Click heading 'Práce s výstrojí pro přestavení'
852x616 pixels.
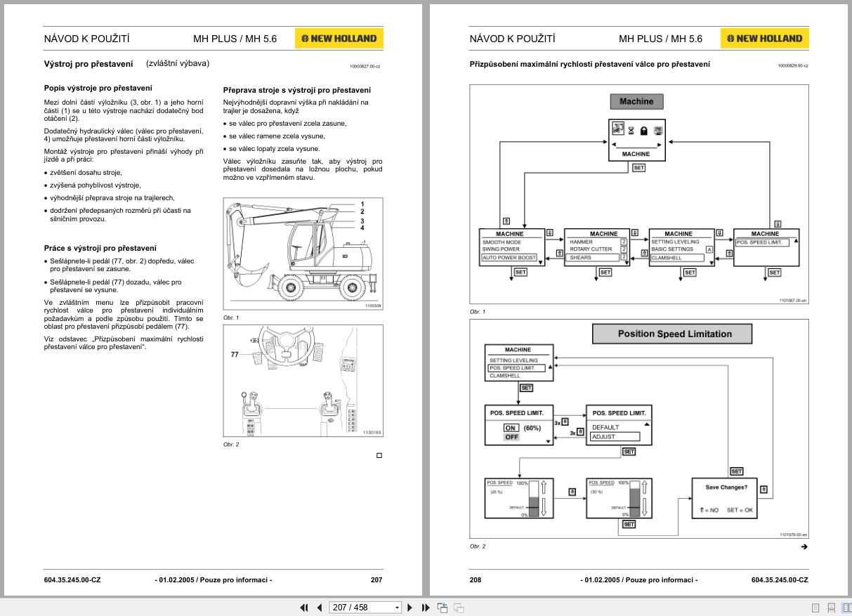coord(100,248)
